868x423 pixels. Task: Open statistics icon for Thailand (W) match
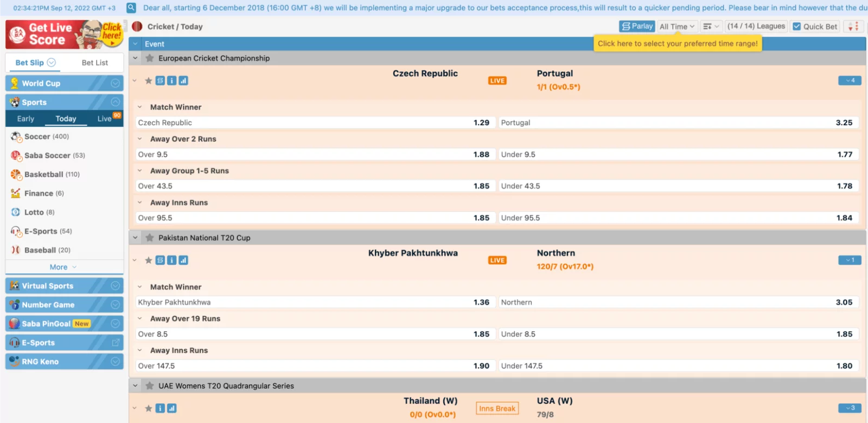click(172, 408)
